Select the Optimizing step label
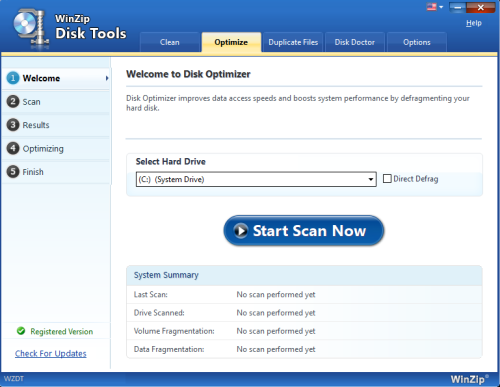 click(43, 149)
